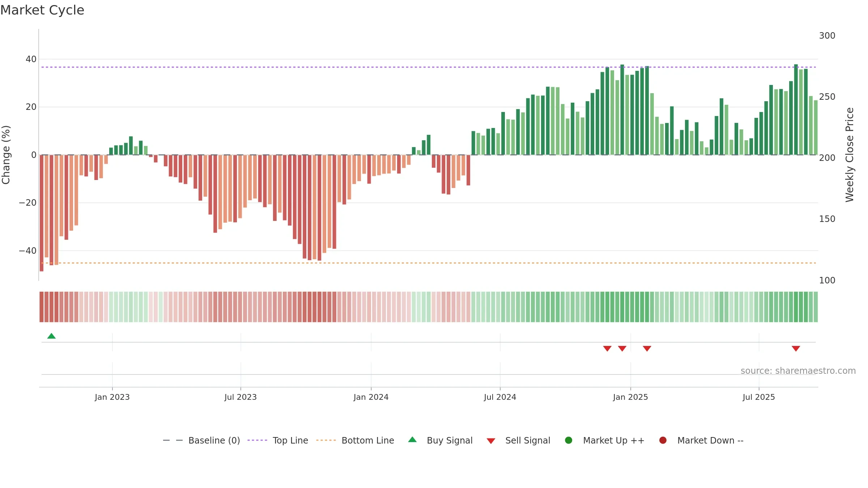The image size is (868, 488).
Task: Click the green Buy Signal triangle marker
Action: pos(51,336)
